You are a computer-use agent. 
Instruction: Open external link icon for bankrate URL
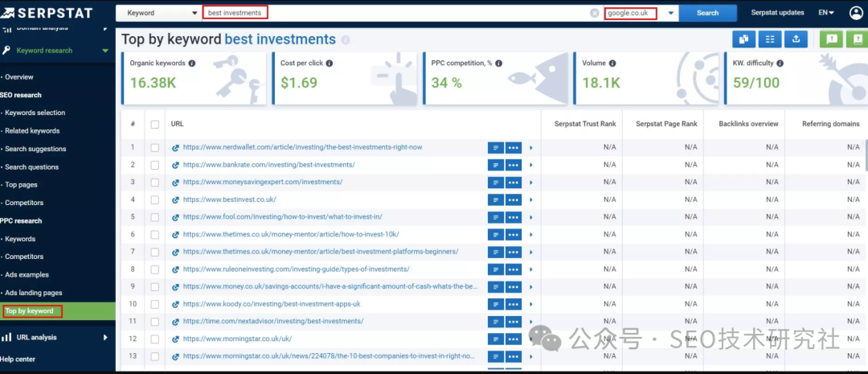coord(175,165)
